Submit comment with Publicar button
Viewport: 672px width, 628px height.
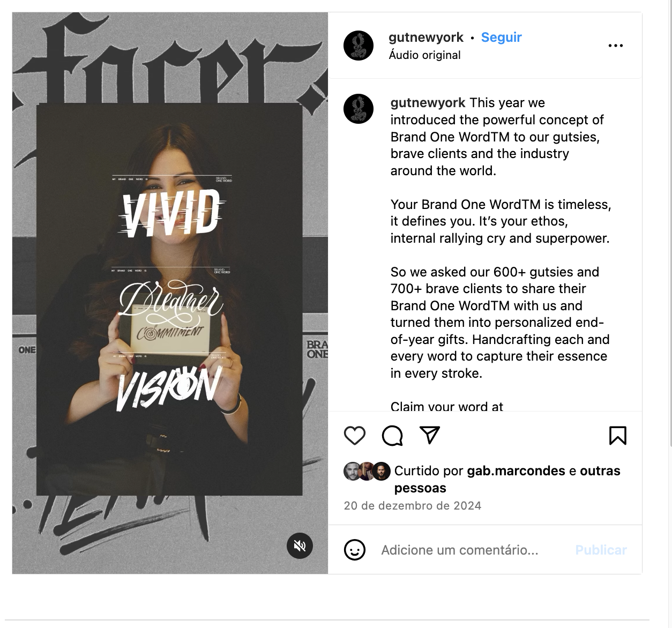point(601,550)
